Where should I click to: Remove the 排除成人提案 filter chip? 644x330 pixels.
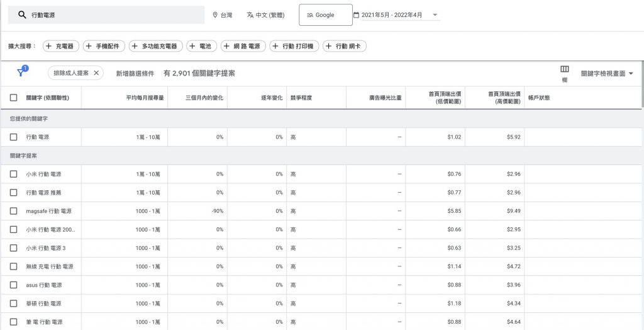pos(96,73)
